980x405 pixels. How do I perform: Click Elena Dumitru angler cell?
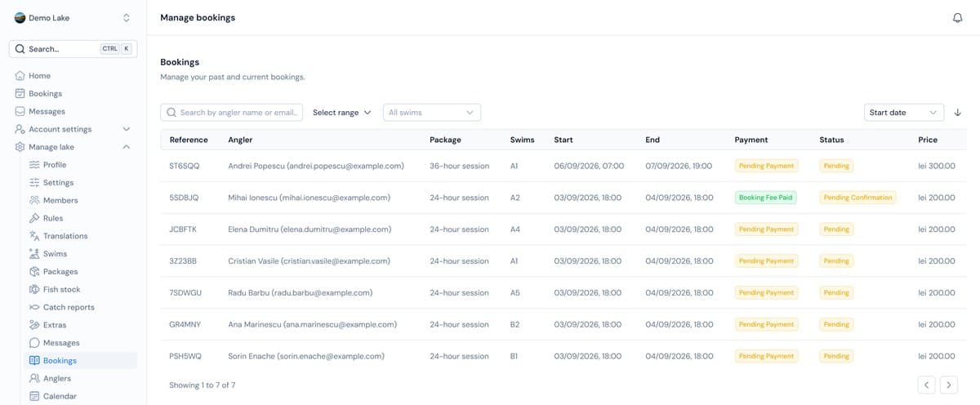[x=309, y=229]
